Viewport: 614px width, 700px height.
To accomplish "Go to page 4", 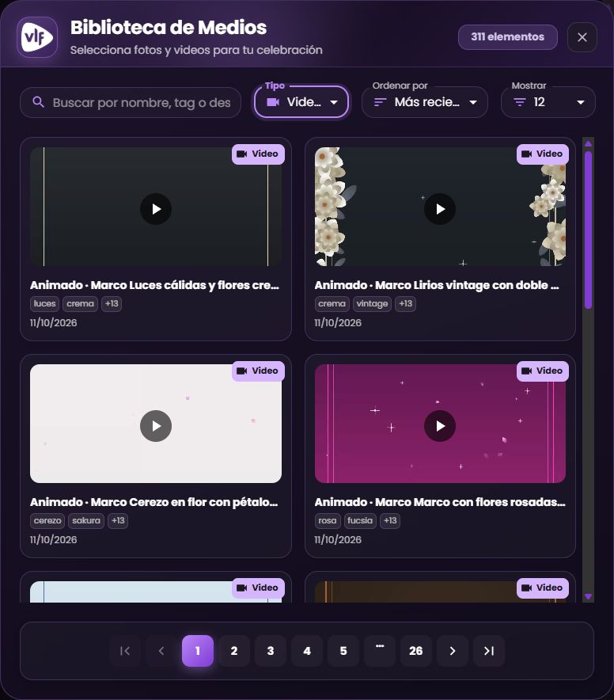I will (x=307, y=651).
